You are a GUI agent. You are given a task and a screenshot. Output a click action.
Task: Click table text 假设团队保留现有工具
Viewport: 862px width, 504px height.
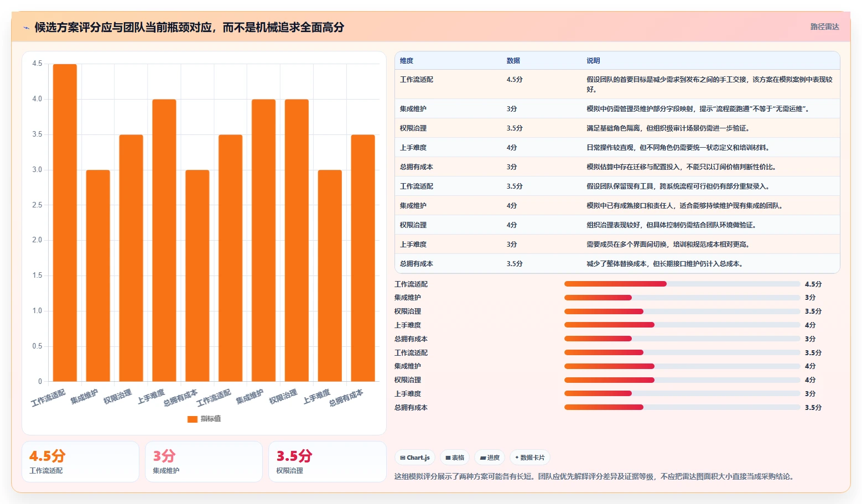(x=620, y=186)
